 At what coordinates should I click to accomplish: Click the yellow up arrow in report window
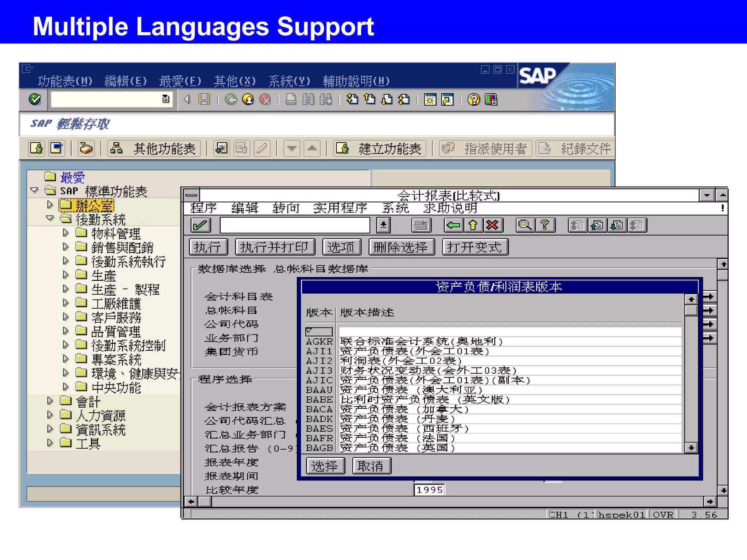click(473, 225)
